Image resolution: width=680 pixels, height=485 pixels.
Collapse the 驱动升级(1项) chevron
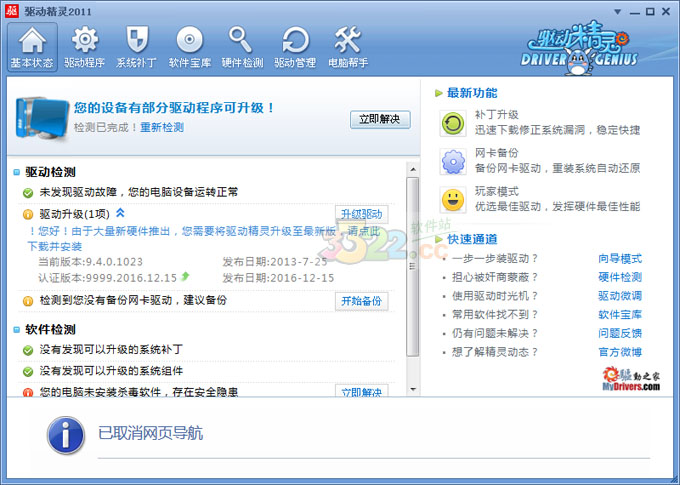(121, 213)
